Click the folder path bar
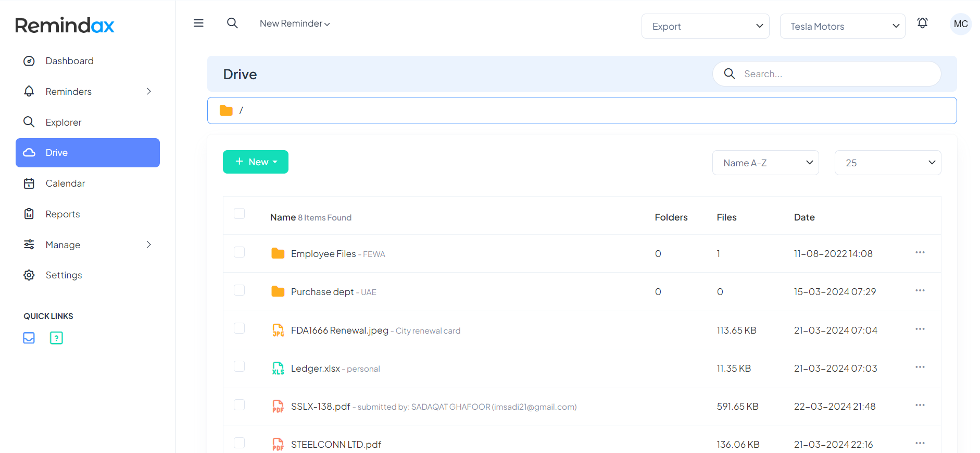The image size is (980, 453). [x=582, y=111]
